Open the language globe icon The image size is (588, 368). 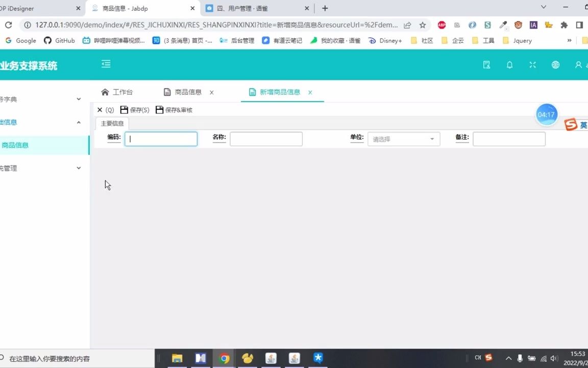tap(555, 65)
